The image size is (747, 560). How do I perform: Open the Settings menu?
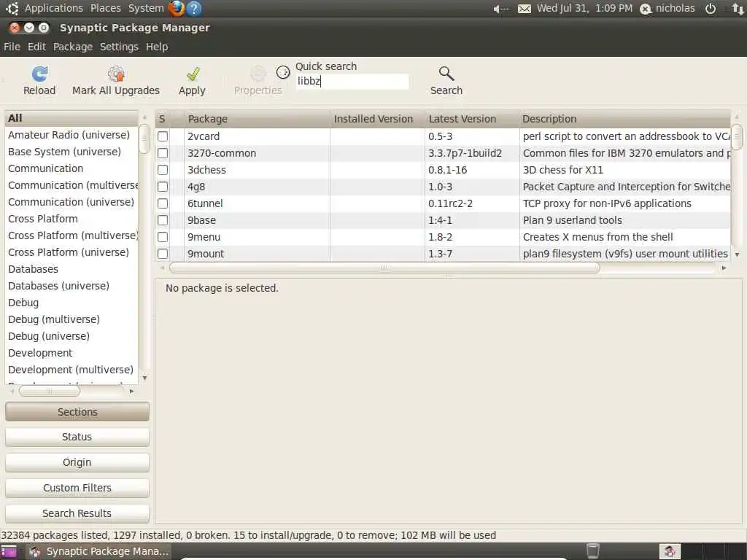pyautogui.click(x=119, y=47)
